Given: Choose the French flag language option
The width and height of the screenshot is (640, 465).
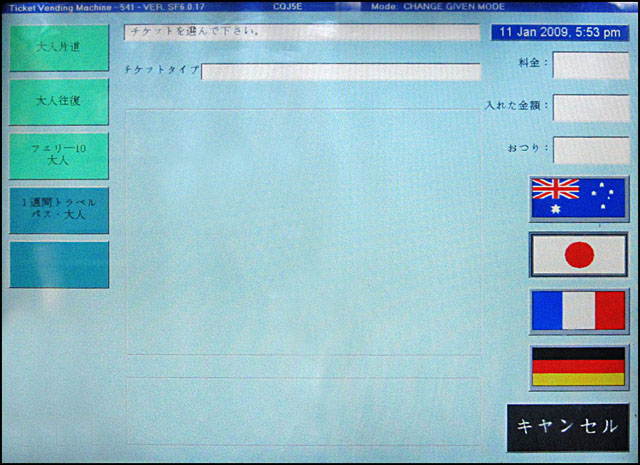Looking at the screenshot, I should pyautogui.click(x=579, y=311).
